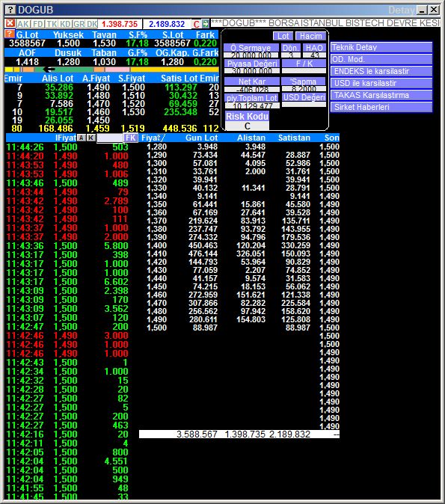Open Teknik Detay
The width and height of the screenshot is (445, 504).
click(381, 47)
